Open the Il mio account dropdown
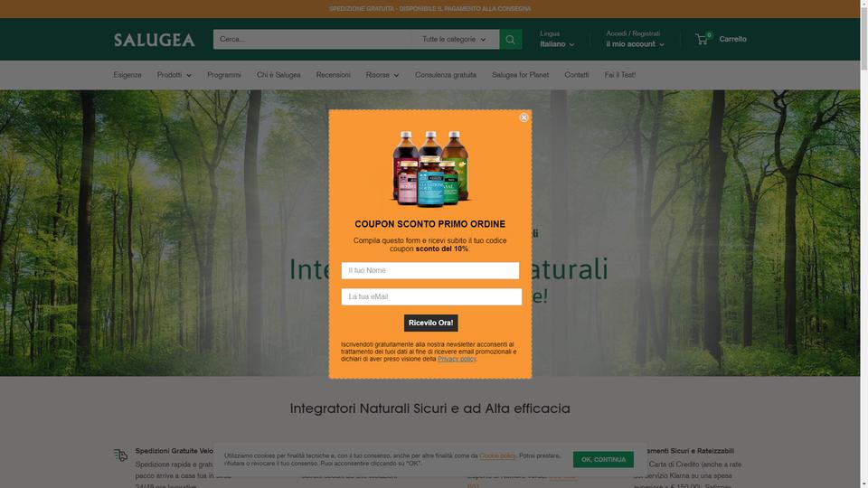This screenshot has width=868, height=488. pos(635,44)
